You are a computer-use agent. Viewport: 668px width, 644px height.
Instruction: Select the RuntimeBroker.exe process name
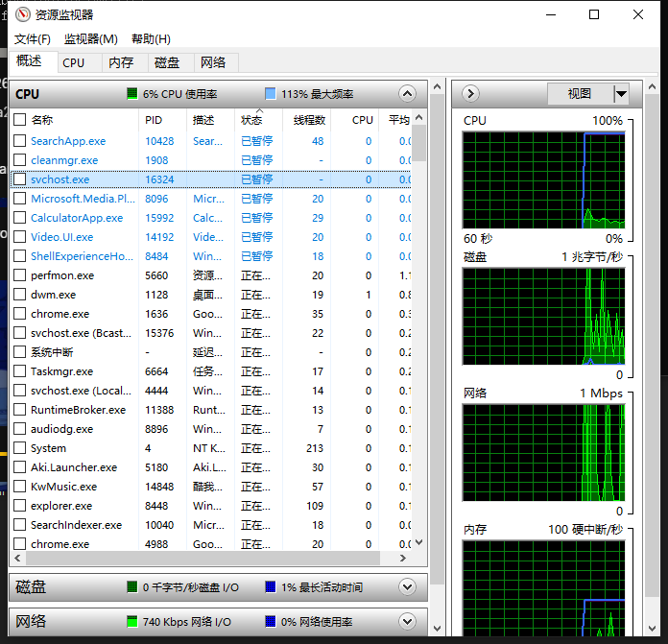click(x=78, y=410)
